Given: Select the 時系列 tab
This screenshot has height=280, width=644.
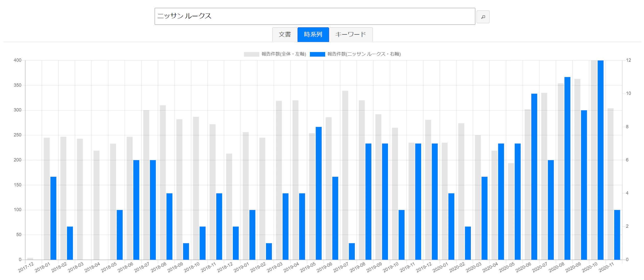Looking at the screenshot, I should 313,34.
